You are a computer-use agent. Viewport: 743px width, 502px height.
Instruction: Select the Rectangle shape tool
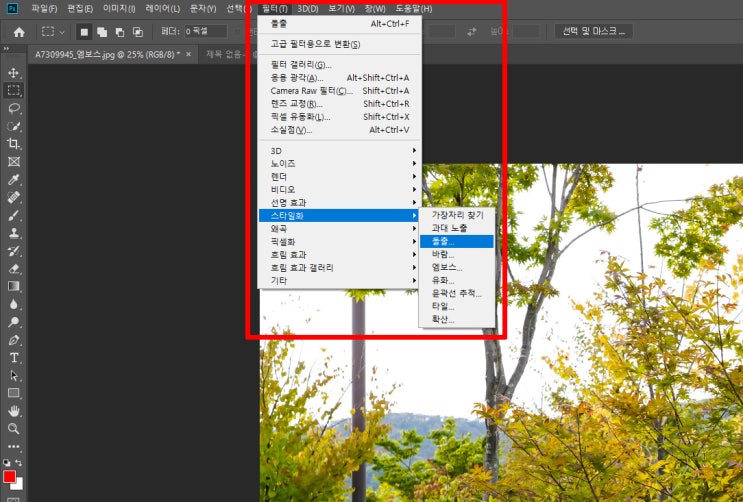point(13,393)
